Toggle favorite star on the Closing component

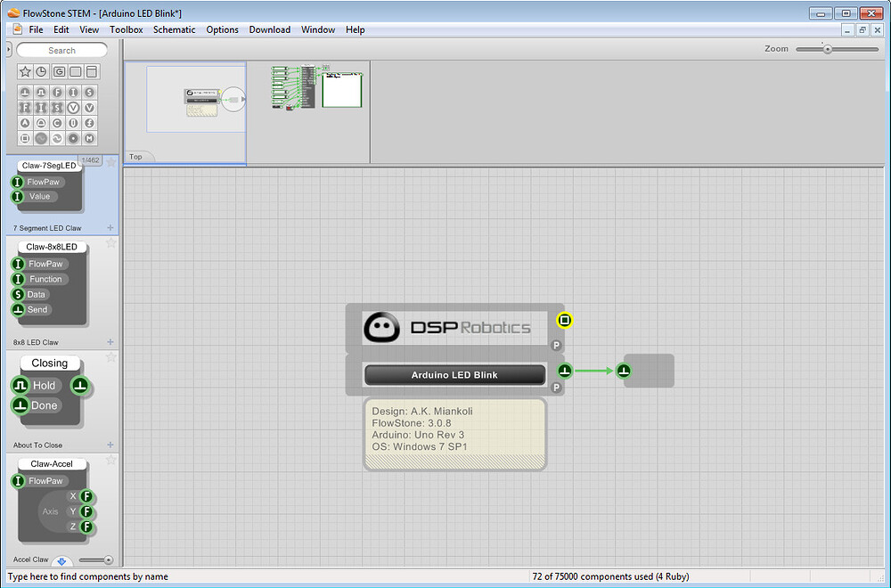[110, 360]
